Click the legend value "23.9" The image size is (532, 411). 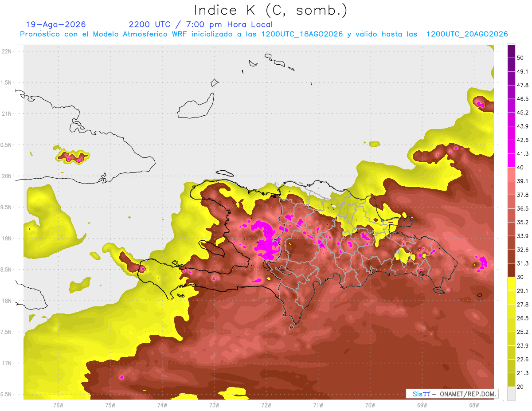coord(522,346)
